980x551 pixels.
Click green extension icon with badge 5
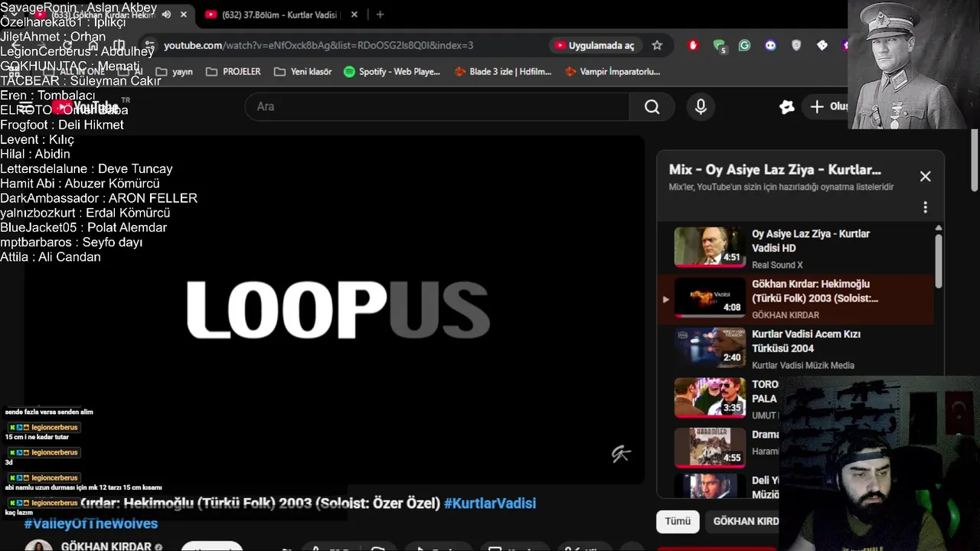click(719, 46)
